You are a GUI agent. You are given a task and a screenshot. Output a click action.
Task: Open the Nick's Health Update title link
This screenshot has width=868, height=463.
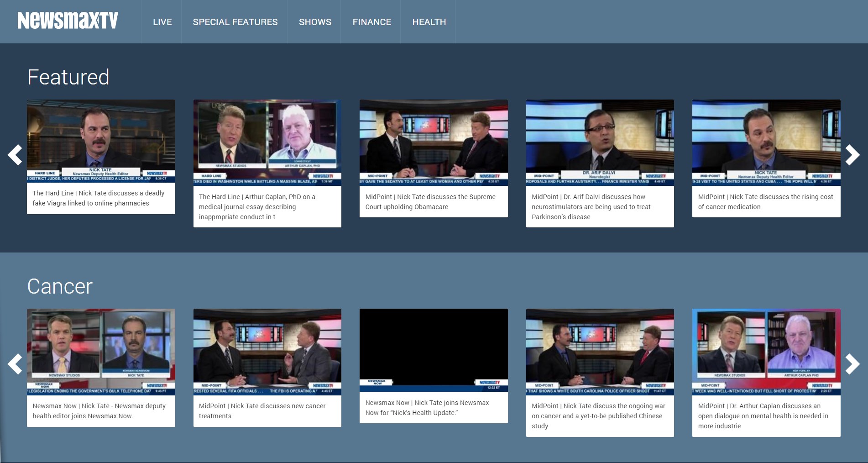tap(427, 408)
